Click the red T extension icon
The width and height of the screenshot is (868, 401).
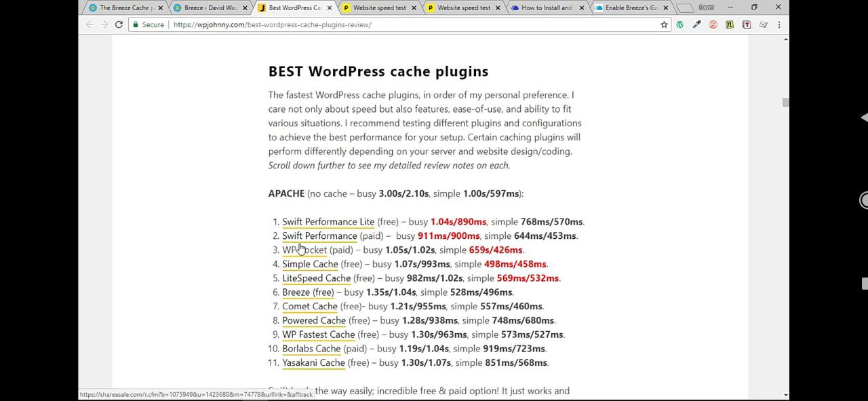[x=747, y=24]
